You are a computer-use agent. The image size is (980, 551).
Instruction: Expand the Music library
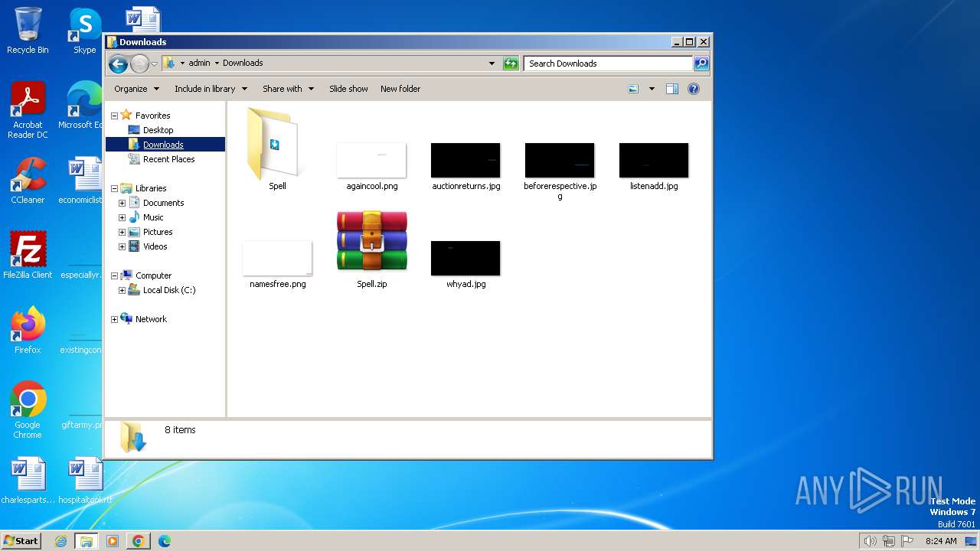click(x=122, y=217)
